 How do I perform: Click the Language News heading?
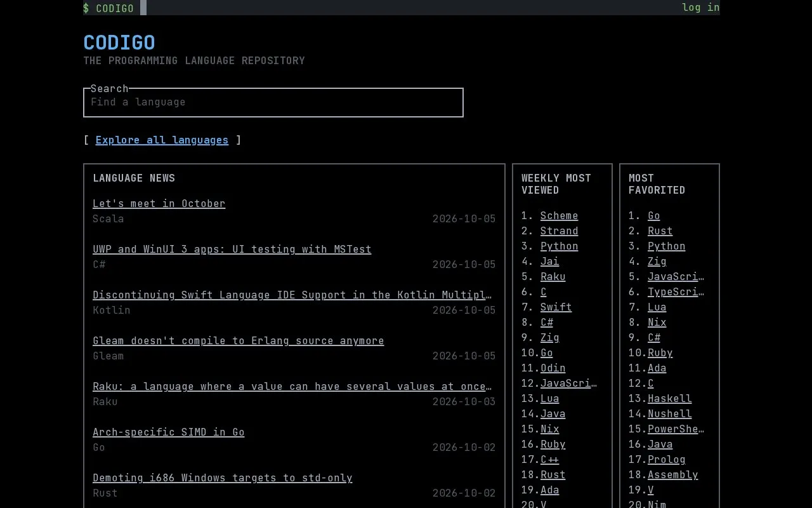pos(134,178)
